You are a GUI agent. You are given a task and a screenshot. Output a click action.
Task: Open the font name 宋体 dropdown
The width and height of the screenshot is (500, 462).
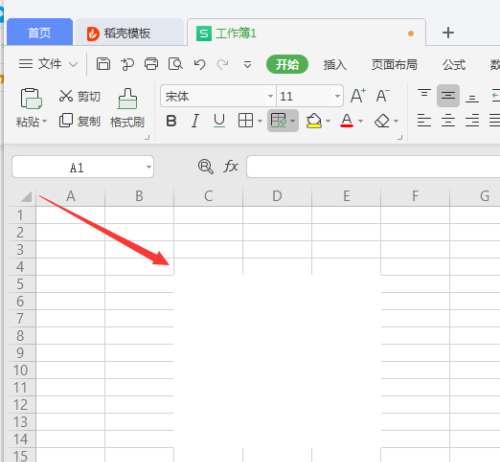[x=270, y=96]
